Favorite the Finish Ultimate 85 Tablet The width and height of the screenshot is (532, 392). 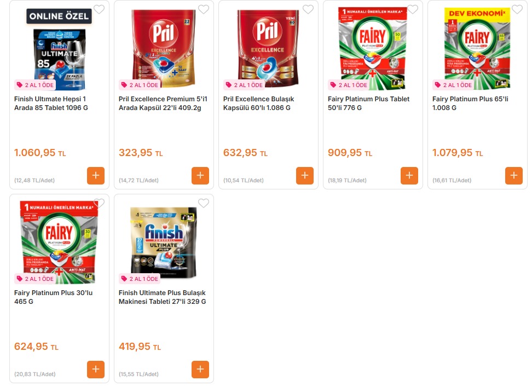(x=99, y=9)
